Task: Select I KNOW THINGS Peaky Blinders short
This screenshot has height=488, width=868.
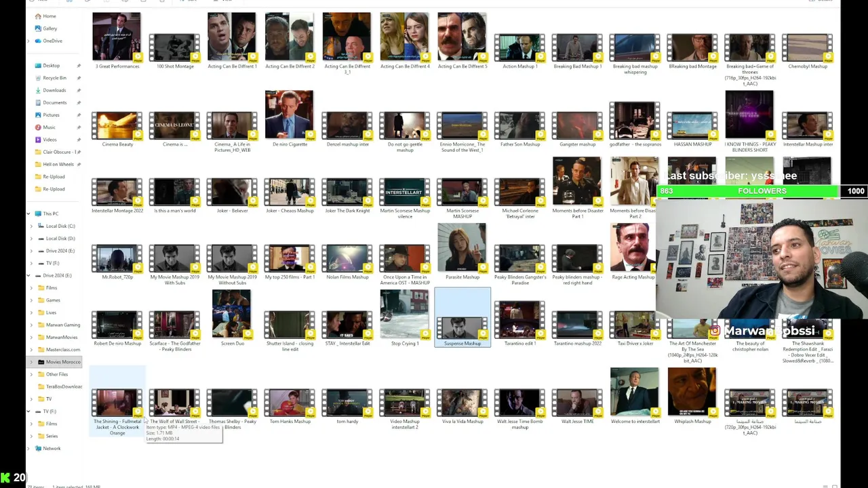Action: (749, 115)
